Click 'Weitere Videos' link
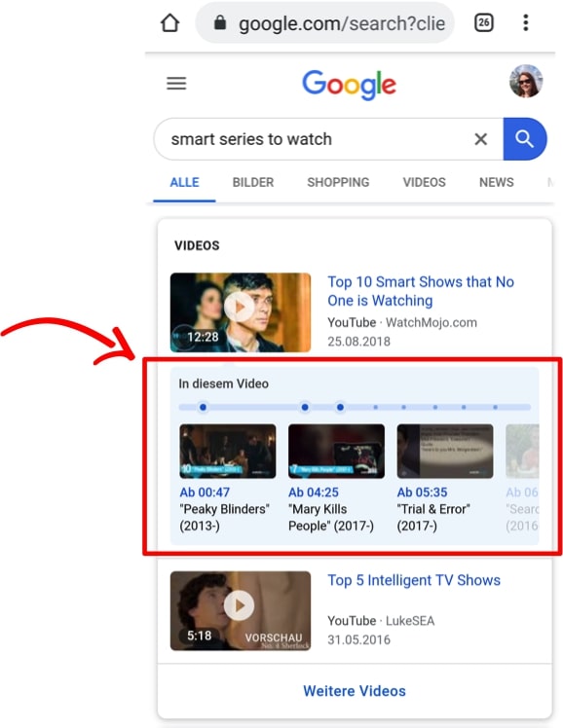 coord(355,691)
